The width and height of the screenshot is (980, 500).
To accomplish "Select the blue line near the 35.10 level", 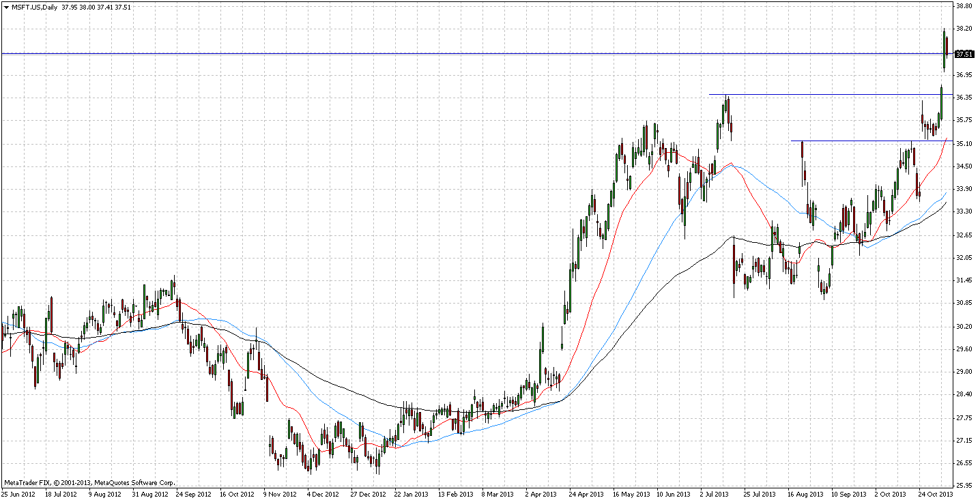I will (871, 141).
